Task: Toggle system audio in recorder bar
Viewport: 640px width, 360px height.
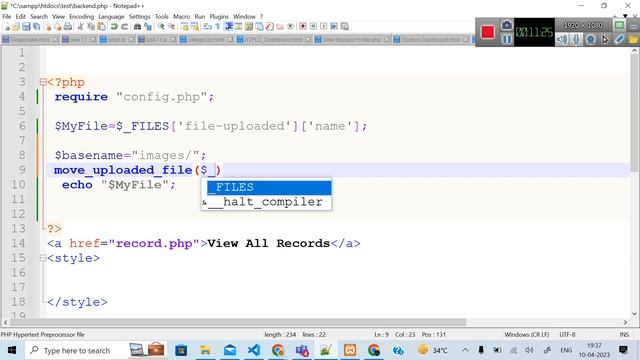Action: pos(562,39)
